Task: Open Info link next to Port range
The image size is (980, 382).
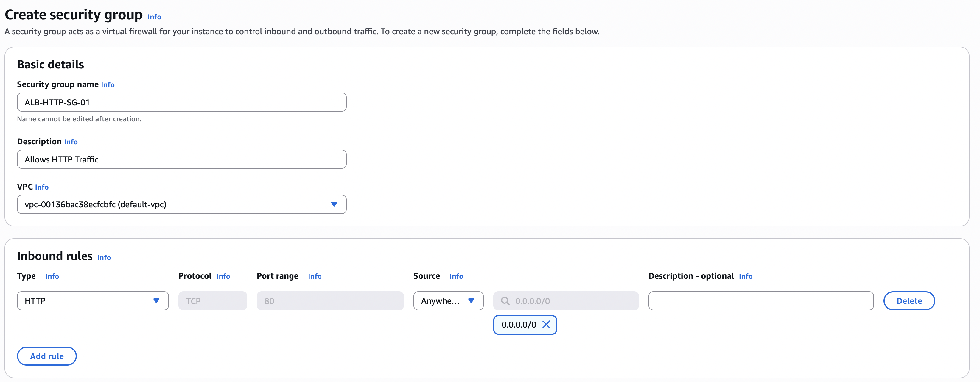Action: (x=315, y=276)
